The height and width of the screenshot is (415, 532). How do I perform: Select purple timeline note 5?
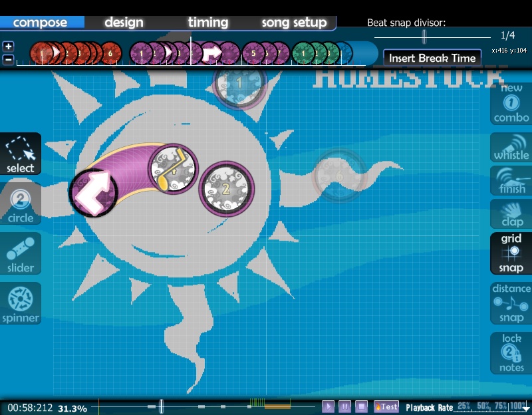click(253, 53)
